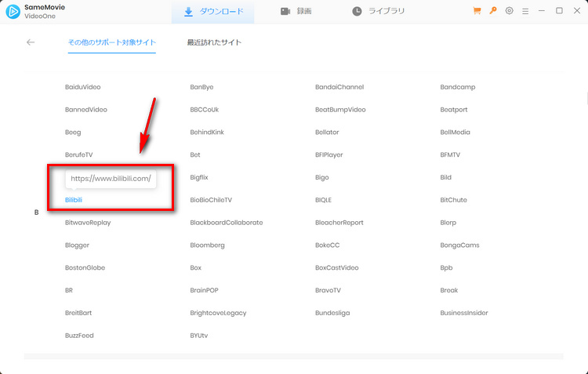Select BleacherReport in the list
The image size is (588, 374).
(x=339, y=223)
